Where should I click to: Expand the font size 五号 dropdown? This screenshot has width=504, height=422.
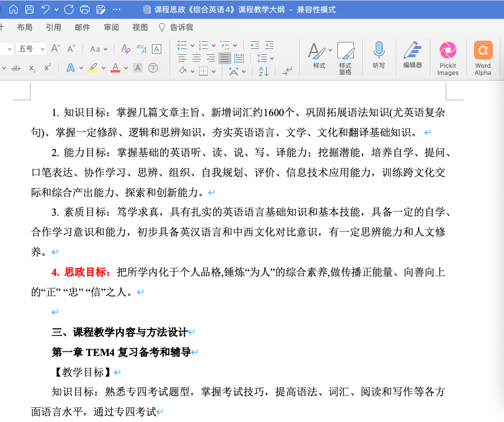(x=42, y=49)
